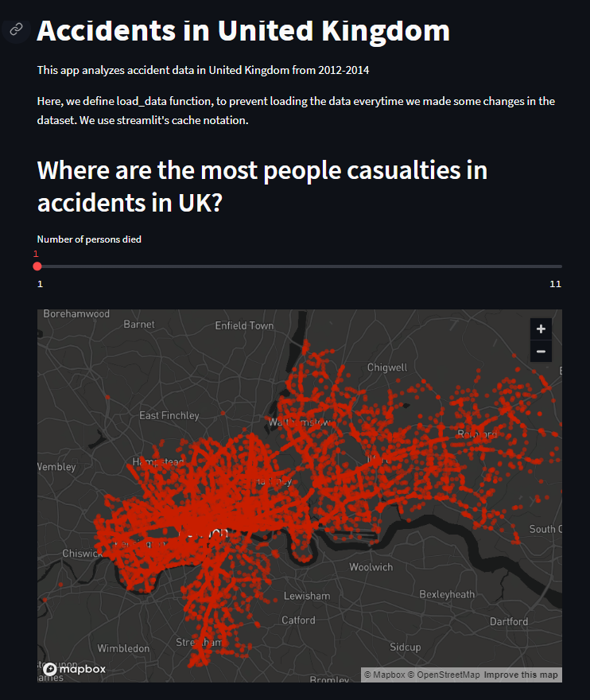The width and height of the screenshot is (590, 700).
Task: Open the OpenStreetMap attribution link
Action: (444, 675)
